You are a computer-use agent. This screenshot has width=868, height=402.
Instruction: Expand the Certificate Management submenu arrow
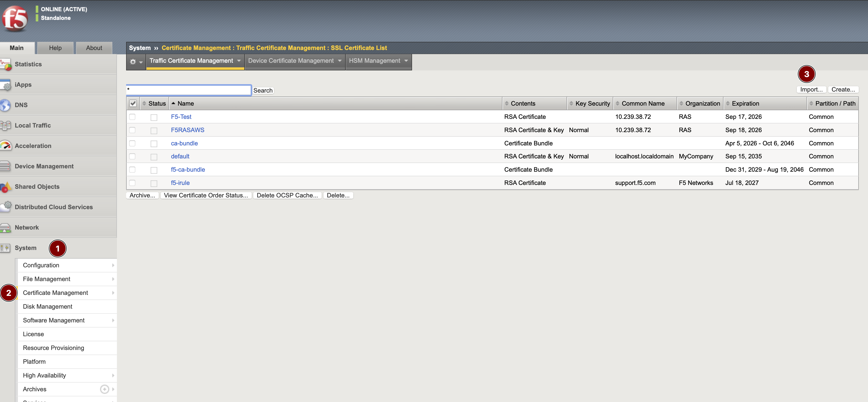[113, 293]
